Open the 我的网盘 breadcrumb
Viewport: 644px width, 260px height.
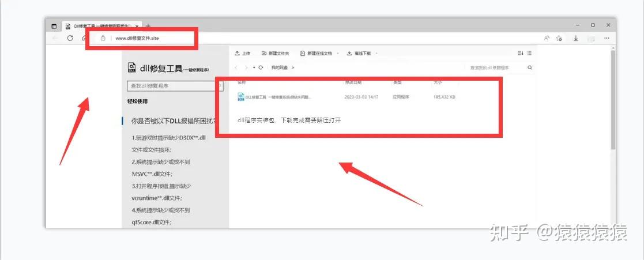point(280,67)
